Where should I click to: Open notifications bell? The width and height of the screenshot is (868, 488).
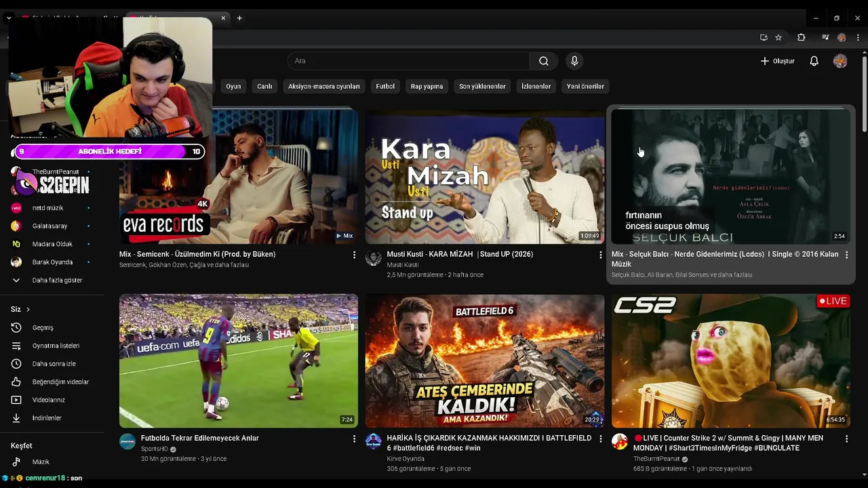(x=814, y=61)
